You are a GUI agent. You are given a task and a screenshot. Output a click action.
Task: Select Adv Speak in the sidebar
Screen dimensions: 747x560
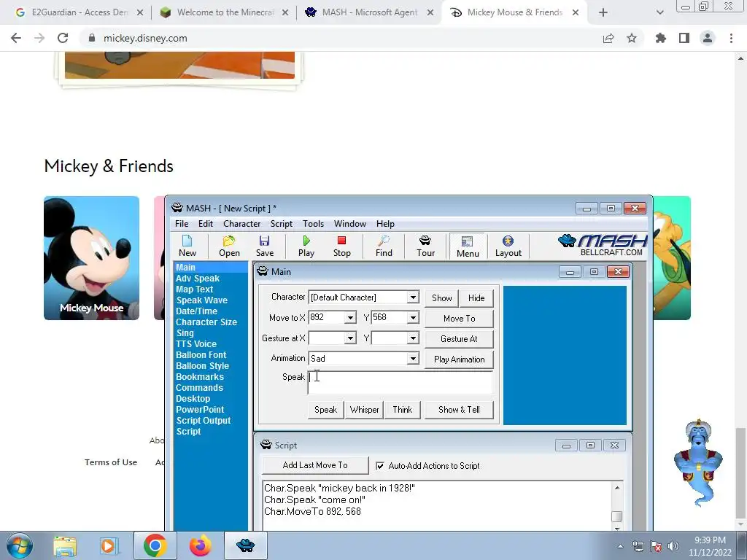click(x=198, y=279)
